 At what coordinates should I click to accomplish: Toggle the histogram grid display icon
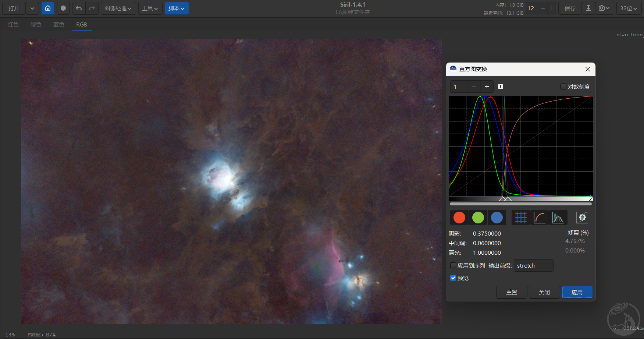click(520, 218)
